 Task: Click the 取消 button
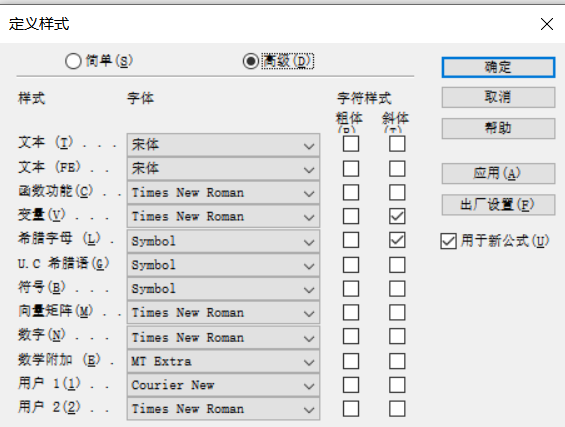tap(498, 97)
